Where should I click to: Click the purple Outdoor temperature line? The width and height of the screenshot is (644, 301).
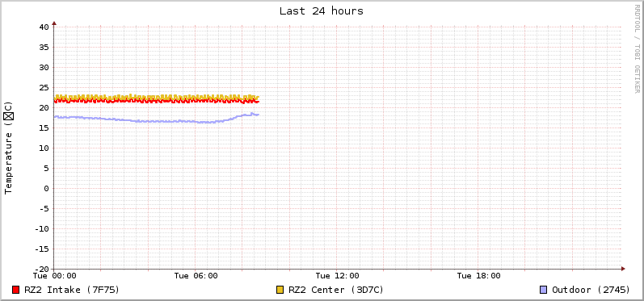[156, 120]
